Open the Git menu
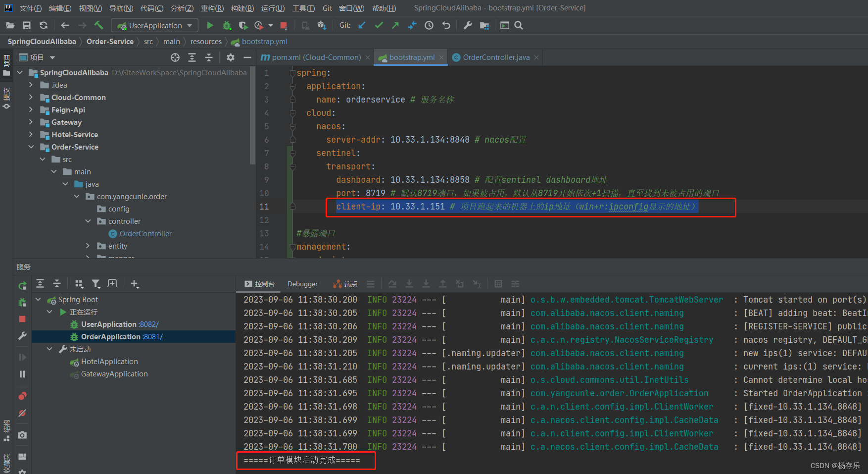Viewport: 868px width, 474px height. (327, 8)
